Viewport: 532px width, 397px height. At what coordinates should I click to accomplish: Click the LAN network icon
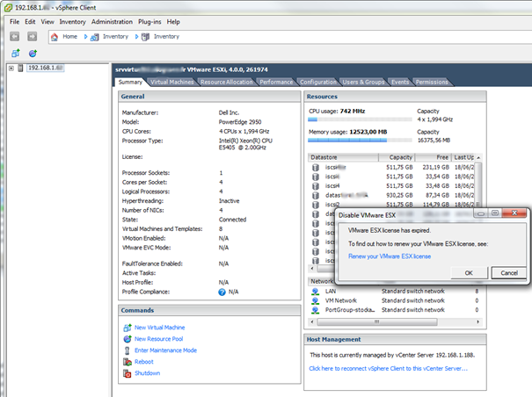coord(315,292)
